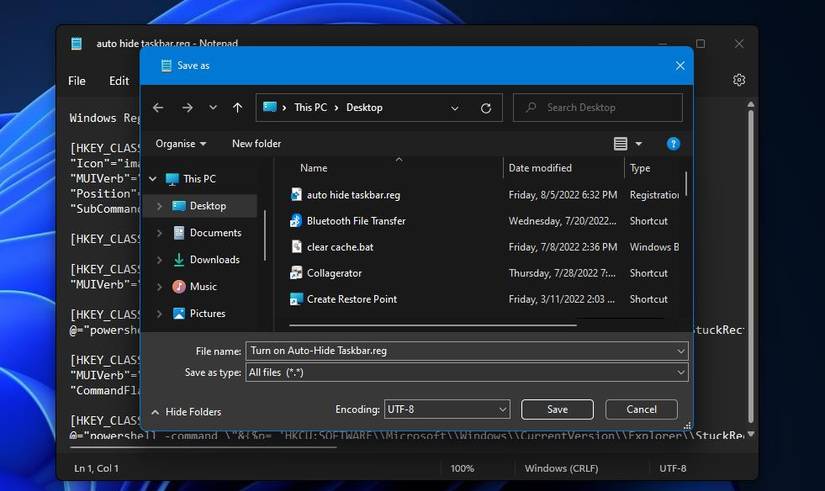Image resolution: width=825 pixels, height=491 pixels.
Task: Click the Back navigation arrow
Action: (158, 108)
